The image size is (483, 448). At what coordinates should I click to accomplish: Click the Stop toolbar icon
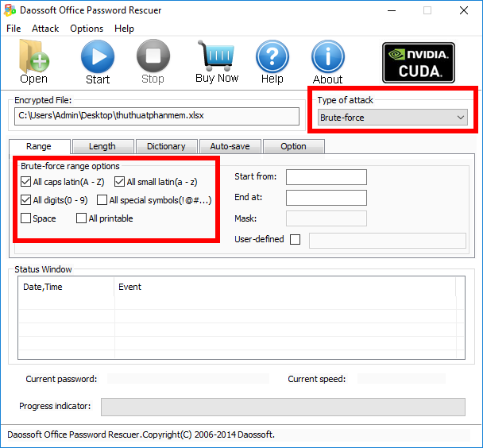pyautogui.click(x=153, y=62)
